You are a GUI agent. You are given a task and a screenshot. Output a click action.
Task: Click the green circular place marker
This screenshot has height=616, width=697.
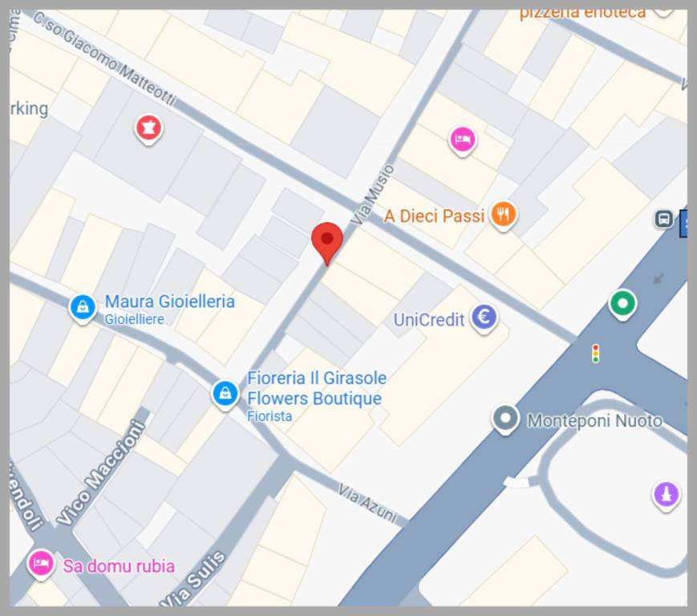tap(622, 305)
